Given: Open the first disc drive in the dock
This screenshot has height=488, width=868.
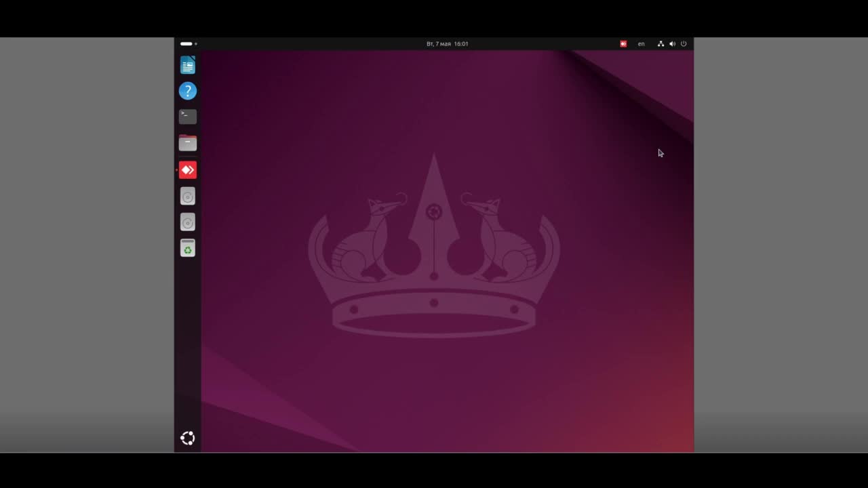Looking at the screenshot, I should pyautogui.click(x=188, y=197).
